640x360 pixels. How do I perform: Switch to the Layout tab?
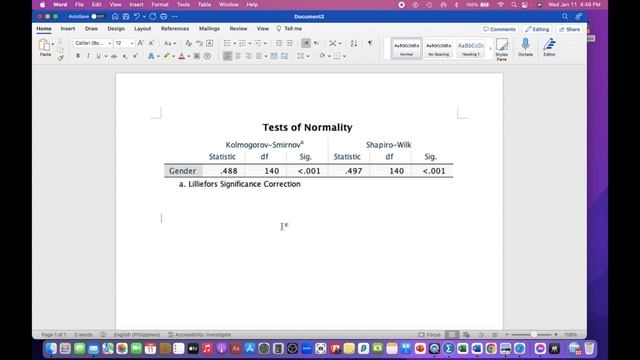(143, 29)
